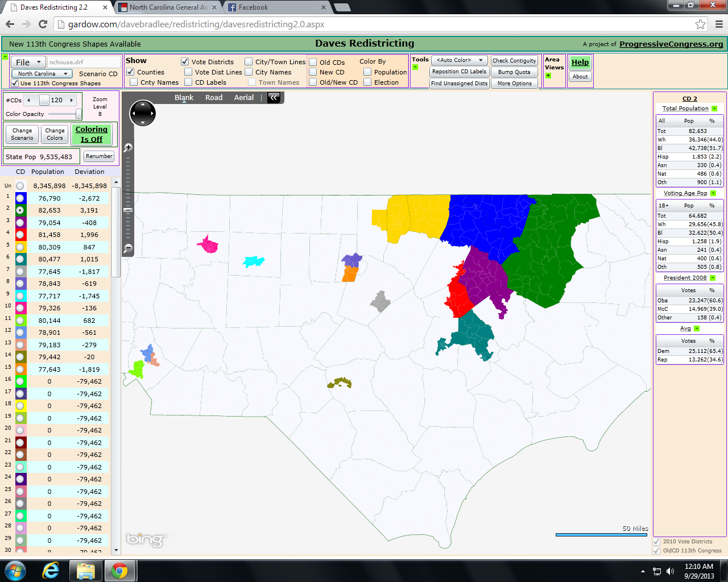Bookmark this page with the star icon
This screenshot has width=728, height=582.
700,24
